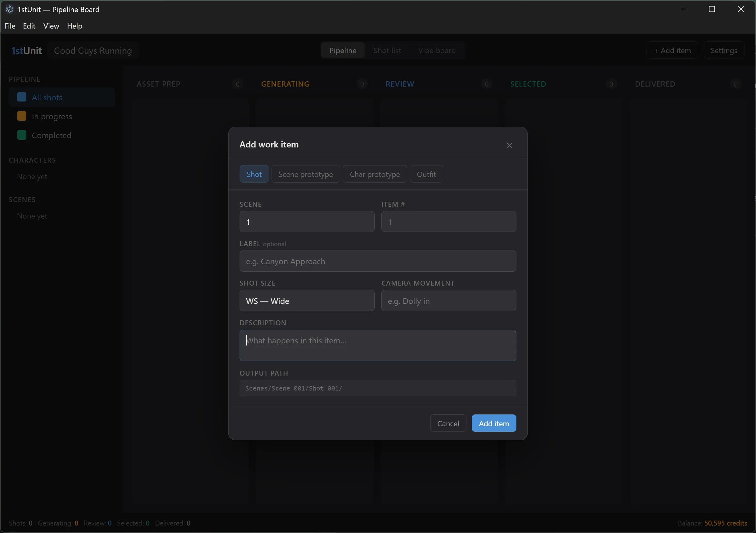Maximize the Pipeline Board window
The height and width of the screenshot is (533, 756).
point(712,9)
